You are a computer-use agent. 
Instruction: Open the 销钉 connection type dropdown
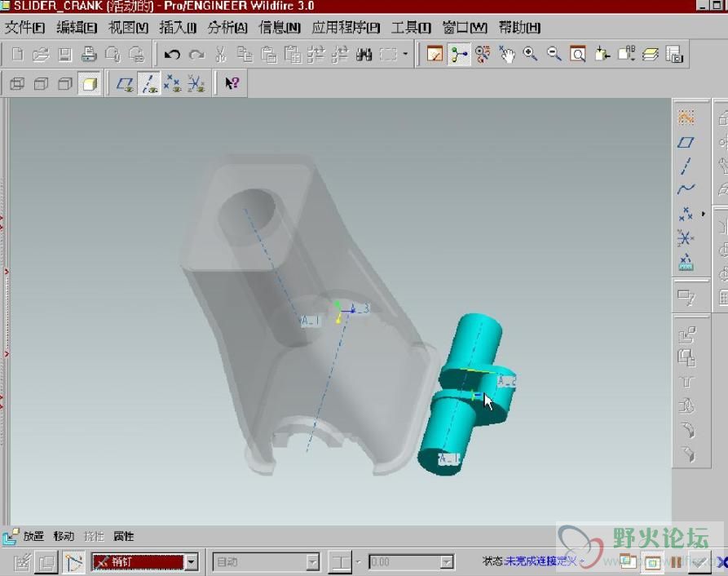[192, 562]
